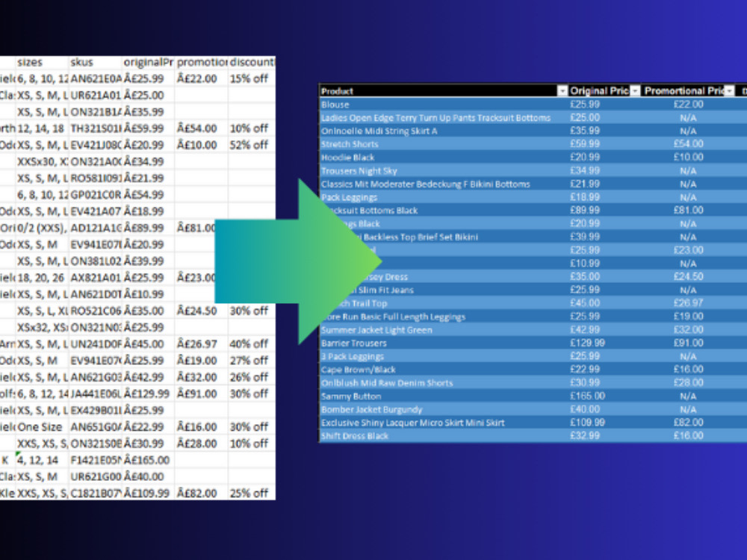Click the £54.00 promotional price in blue table
The image size is (747, 560).
click(689, 144)
